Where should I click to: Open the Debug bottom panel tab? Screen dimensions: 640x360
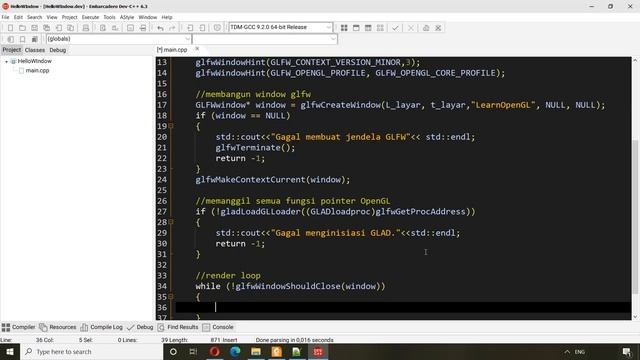tap(140, 327)
